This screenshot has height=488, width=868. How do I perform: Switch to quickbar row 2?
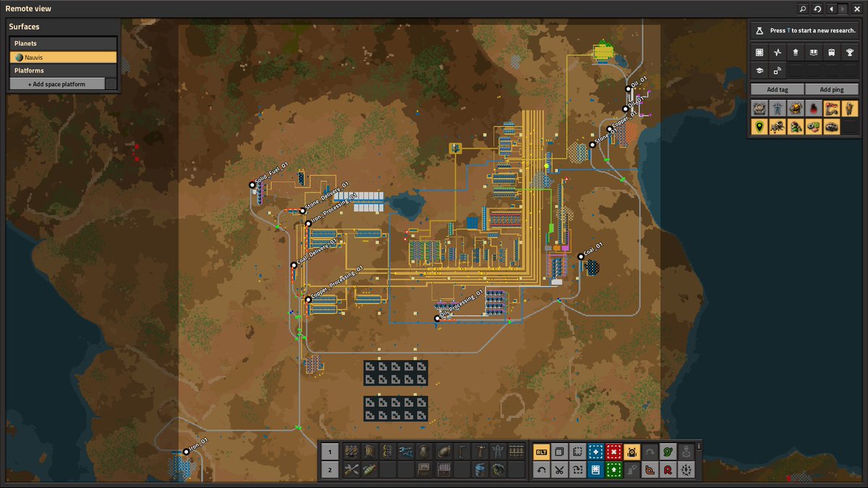[x=330, y=470]
